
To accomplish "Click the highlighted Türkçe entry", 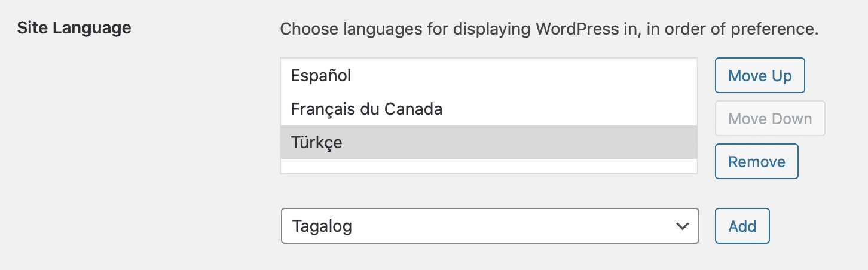I will point(489,142).
